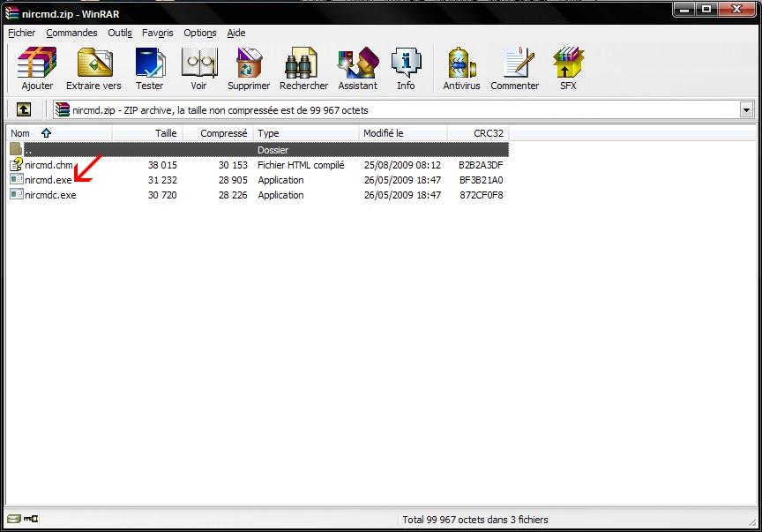Launch the Assistant wizard icon

[x=358, y=63]
